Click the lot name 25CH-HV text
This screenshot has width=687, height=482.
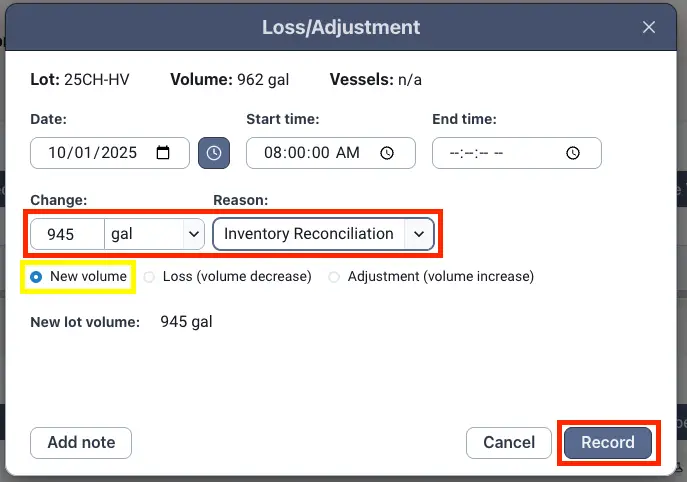point(97,78)
